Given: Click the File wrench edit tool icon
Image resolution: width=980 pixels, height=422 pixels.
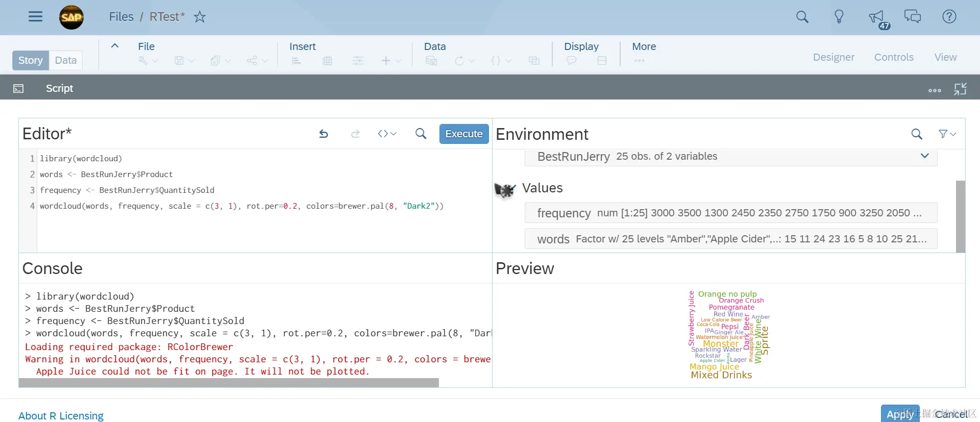Looking at the screenshot, I should click(143, 61).
